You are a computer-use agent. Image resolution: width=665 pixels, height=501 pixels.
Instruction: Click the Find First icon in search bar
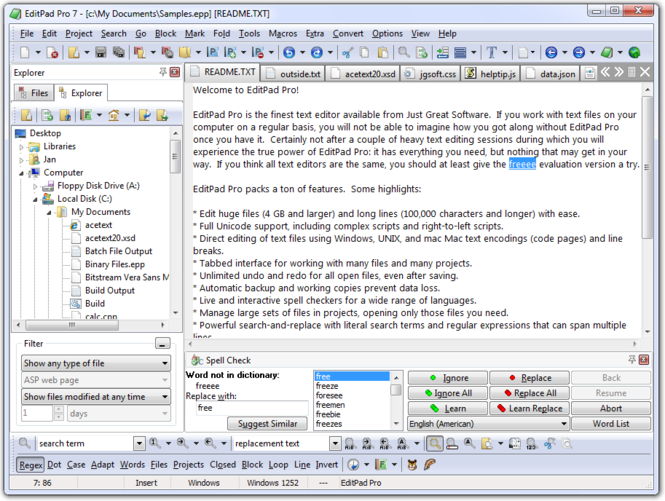[154, 443]
